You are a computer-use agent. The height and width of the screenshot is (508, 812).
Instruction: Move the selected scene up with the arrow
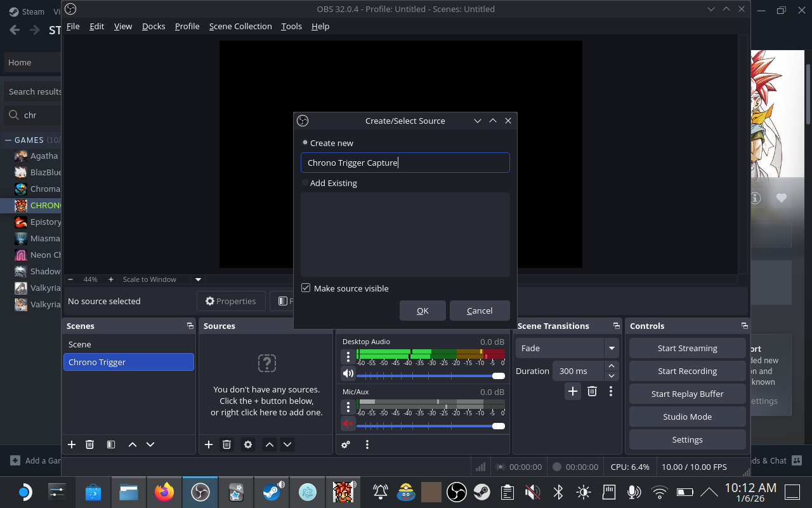click(133, 444)
